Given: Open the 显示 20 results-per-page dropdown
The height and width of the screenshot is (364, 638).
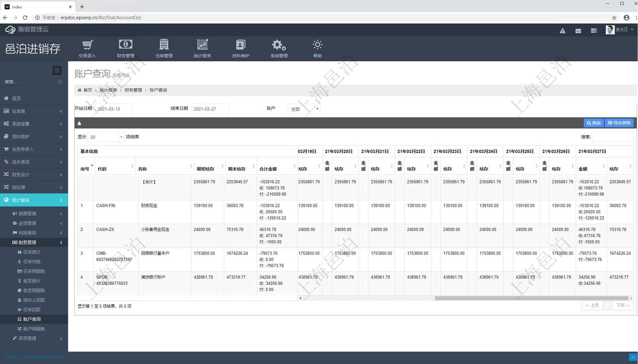Looking at the screenshot, I should tap(106, 137).
